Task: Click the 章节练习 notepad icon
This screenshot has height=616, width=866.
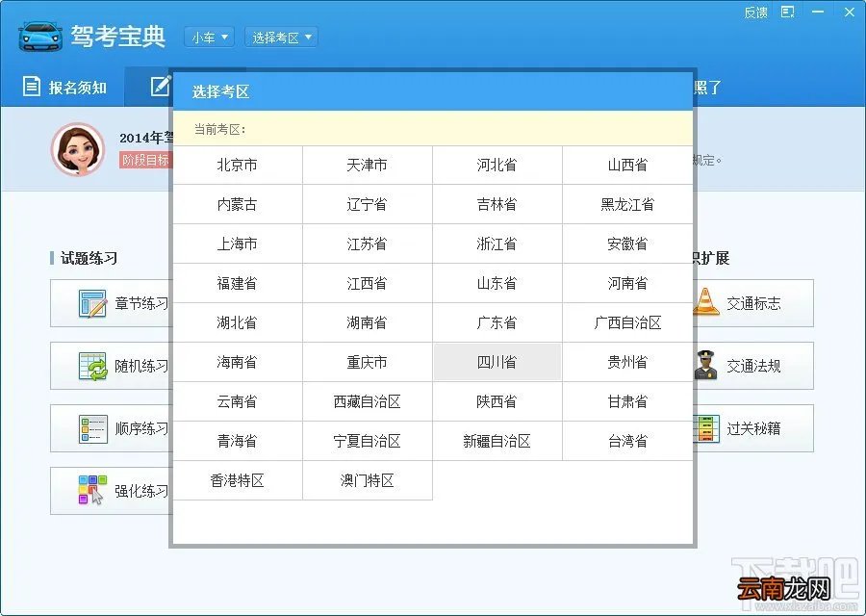Action: 92,303
